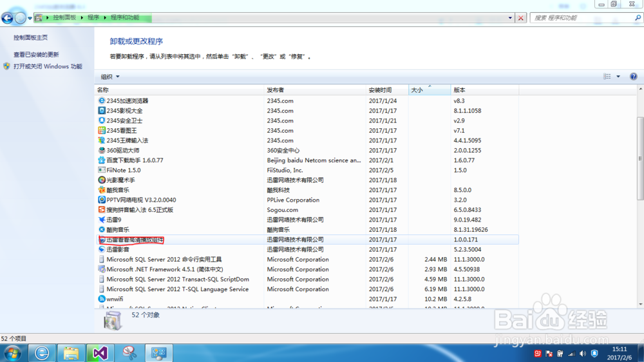The width and height of the screenshot is (644, 362).
Task: Expand the breadcrumb arrow after 程序
Action: (105, 17)
